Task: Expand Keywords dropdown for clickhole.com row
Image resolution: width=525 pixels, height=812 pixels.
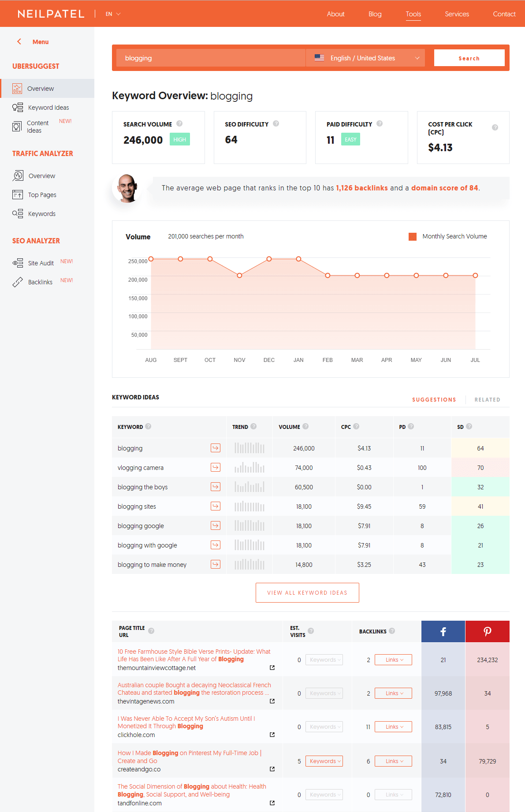Action: coord(324,727)
